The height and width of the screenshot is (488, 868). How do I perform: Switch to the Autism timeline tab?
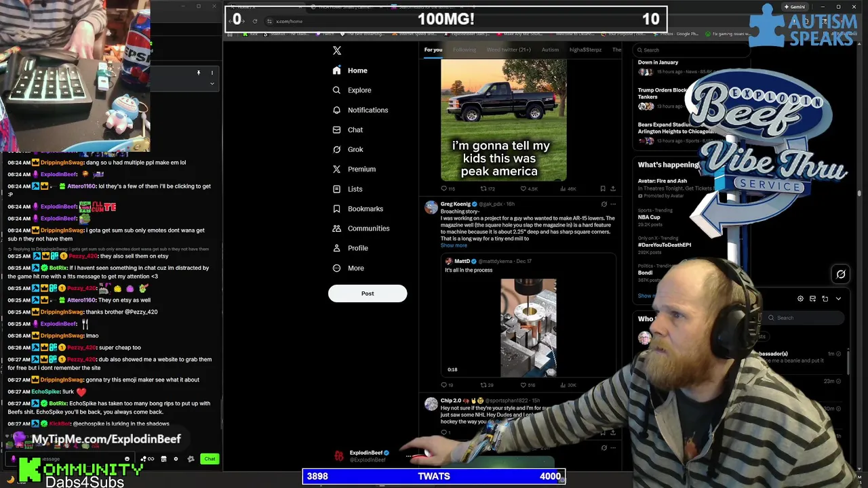point(550,49)
